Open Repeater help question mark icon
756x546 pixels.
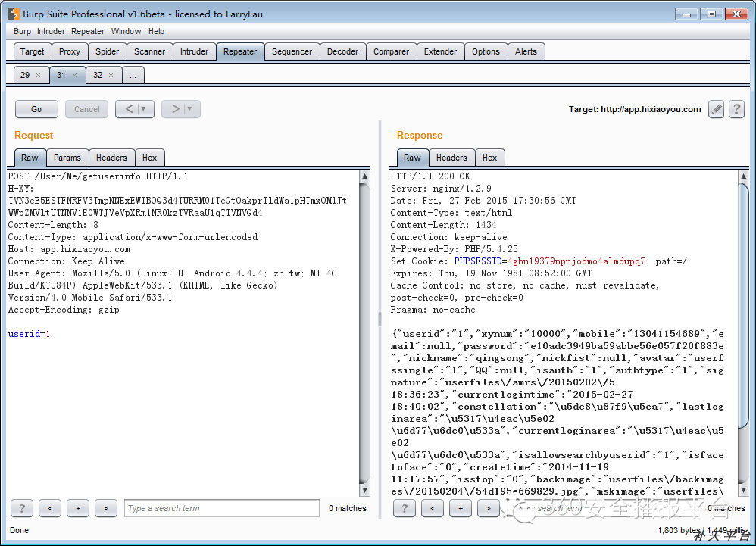[736, 109]
